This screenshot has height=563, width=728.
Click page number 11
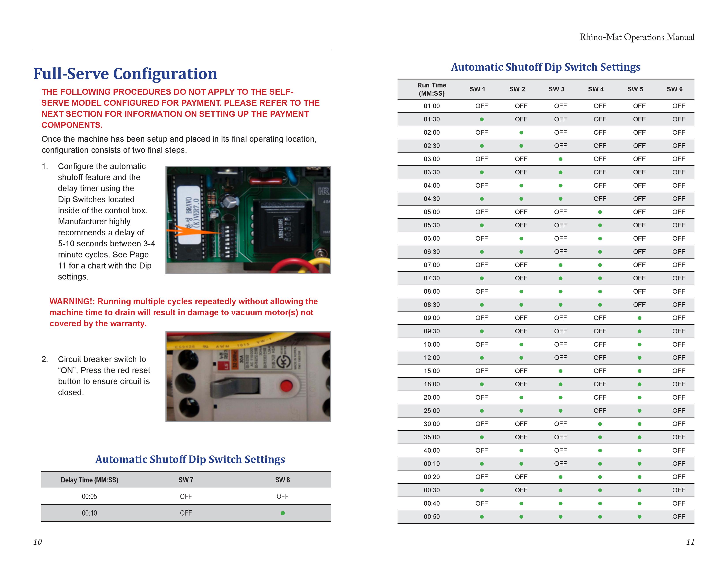690,542
